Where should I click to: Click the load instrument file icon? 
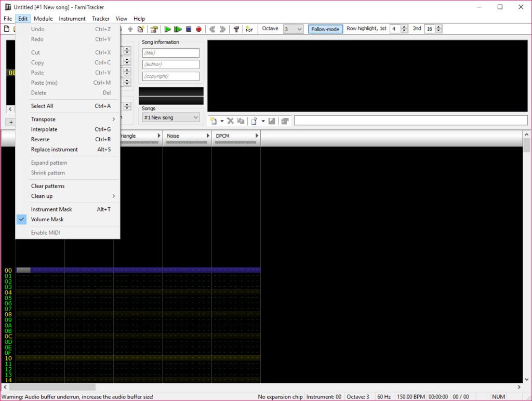tap(254, 121)
